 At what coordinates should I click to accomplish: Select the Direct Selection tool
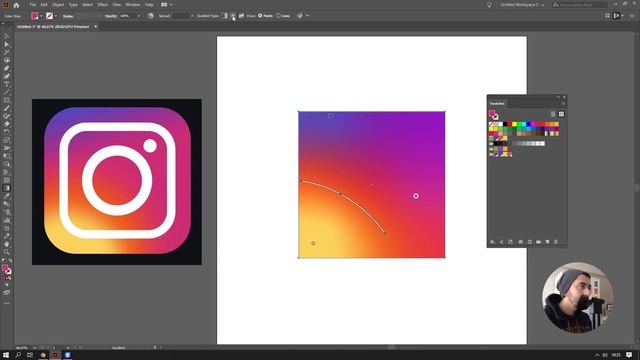click(7, 44)
